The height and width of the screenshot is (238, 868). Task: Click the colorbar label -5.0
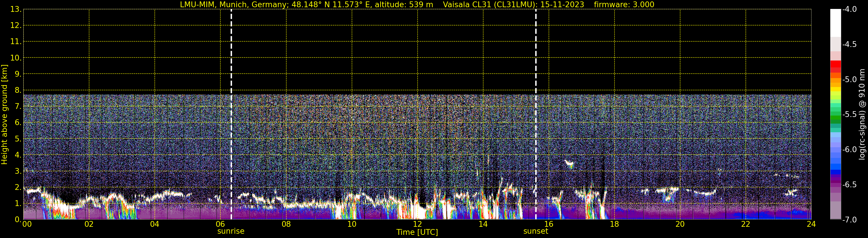tap(850, 80)
